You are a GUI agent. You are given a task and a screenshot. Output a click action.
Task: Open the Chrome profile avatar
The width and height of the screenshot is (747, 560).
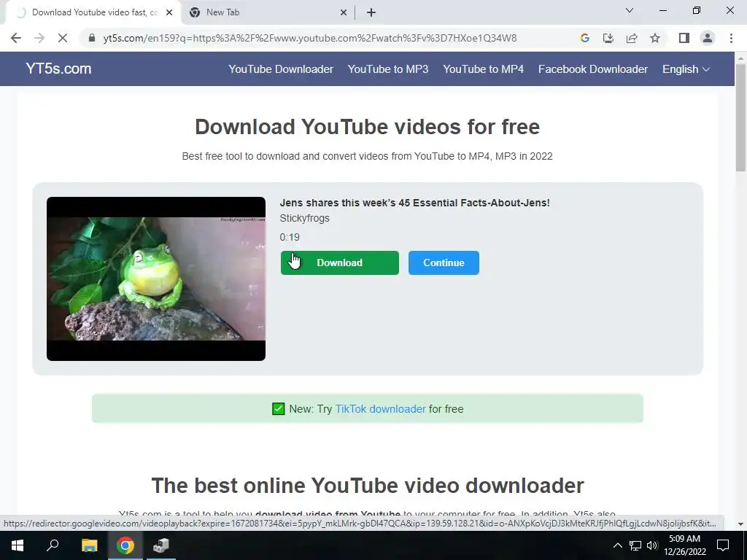(x=708, y=38)
